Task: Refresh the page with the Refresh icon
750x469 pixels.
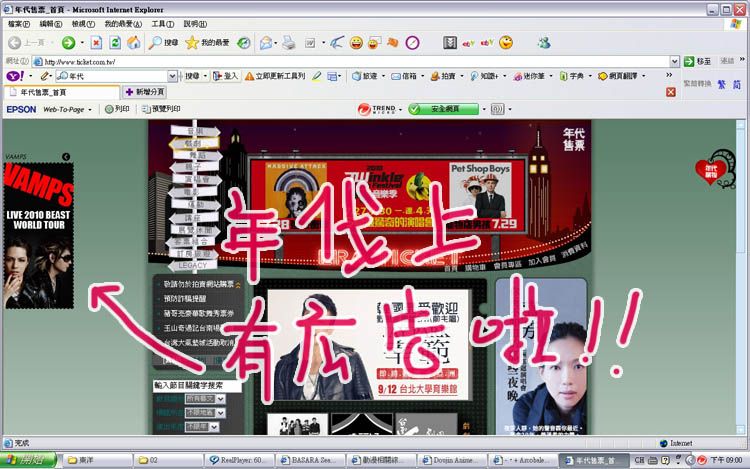Action: pos(115,43)
